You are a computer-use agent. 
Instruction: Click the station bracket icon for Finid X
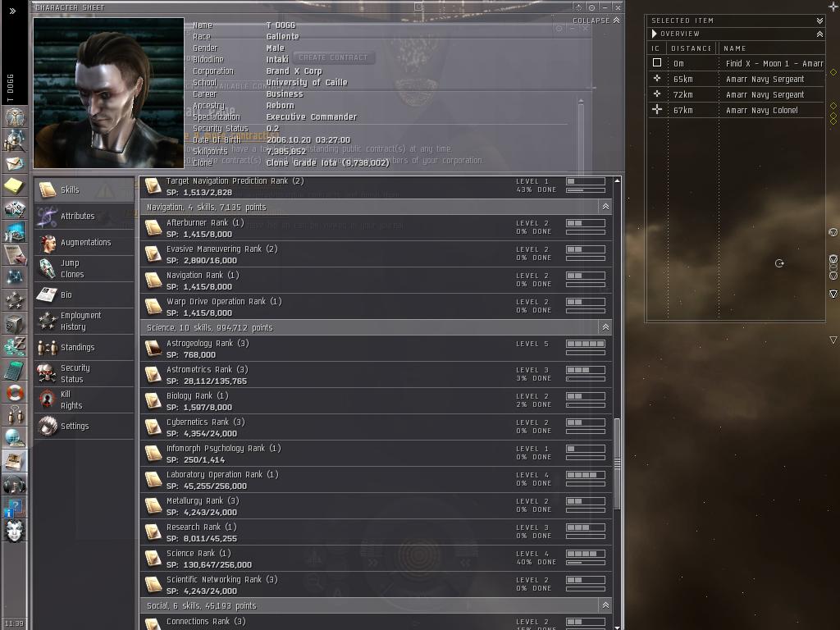click(657, 62)
